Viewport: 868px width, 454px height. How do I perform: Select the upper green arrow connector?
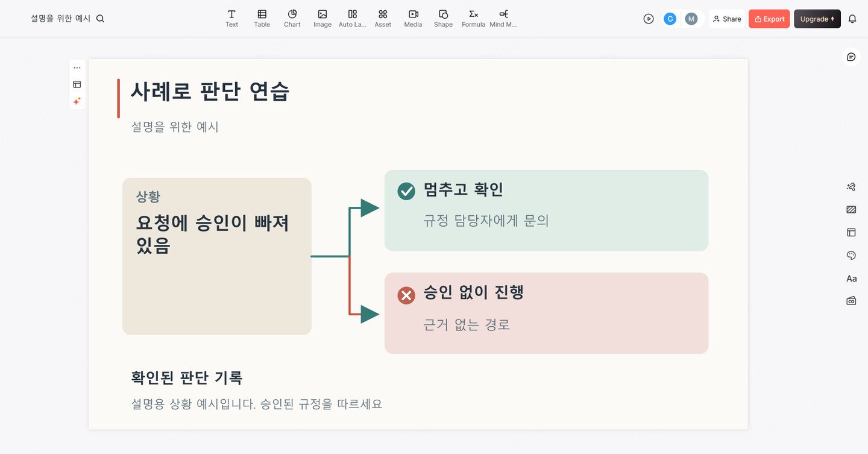[x=350, y=229]
